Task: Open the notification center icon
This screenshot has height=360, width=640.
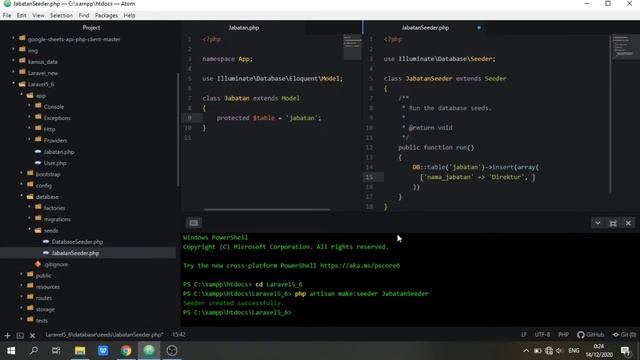Action: pyautogui.click(x=625, y=351)
